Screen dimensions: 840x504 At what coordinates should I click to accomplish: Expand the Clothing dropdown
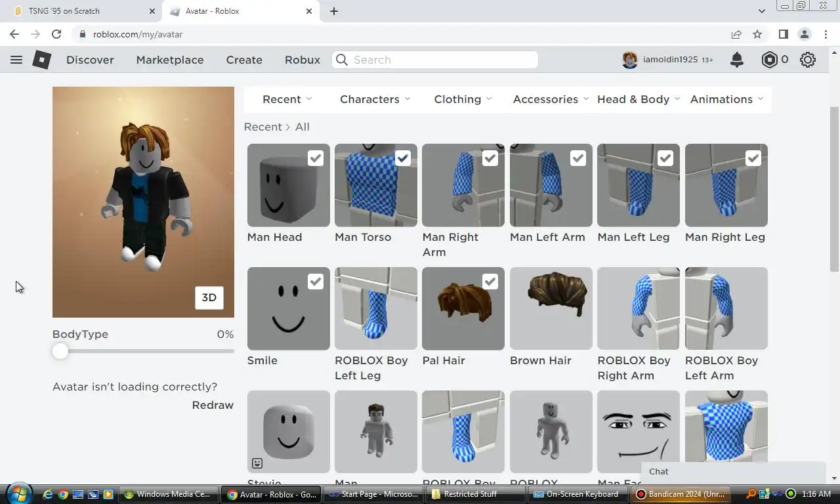pyautogui.click(x=463, y=99)
